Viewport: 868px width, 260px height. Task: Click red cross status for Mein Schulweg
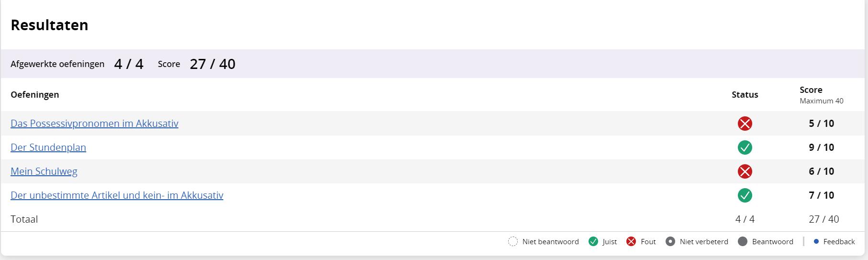click(745, 171)
